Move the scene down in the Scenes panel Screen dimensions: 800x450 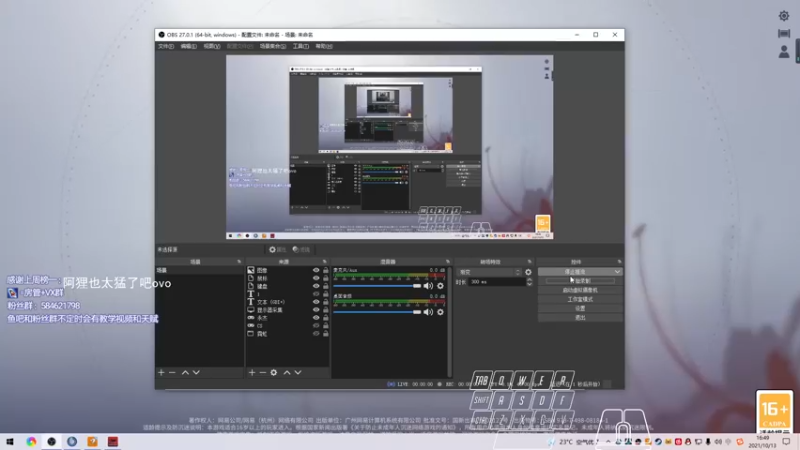click(x=196, y=373)
